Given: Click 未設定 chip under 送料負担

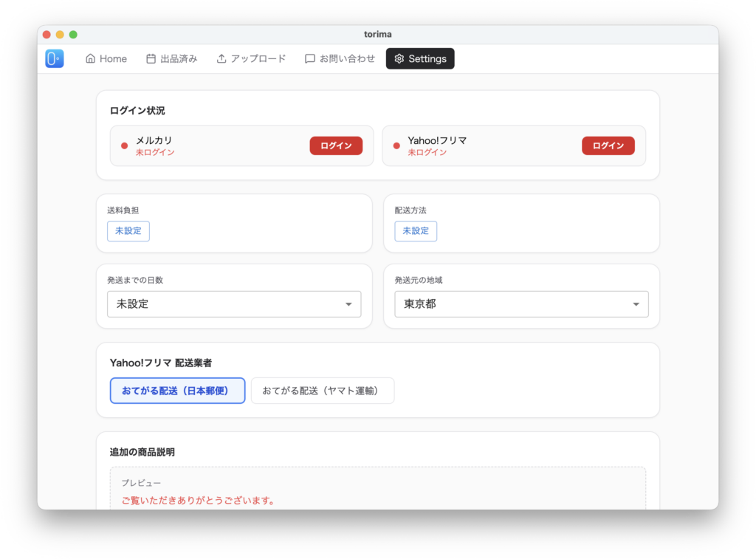Looking at the screenshot, I should 128,231.
